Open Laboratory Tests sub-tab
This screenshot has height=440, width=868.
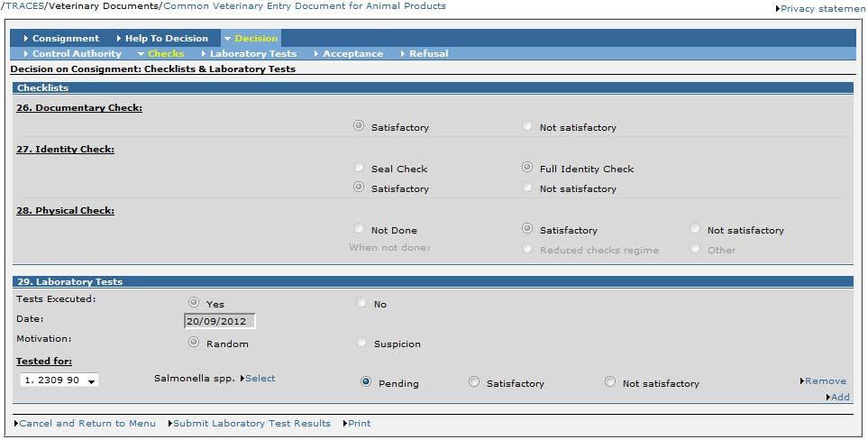pos(249,54)
